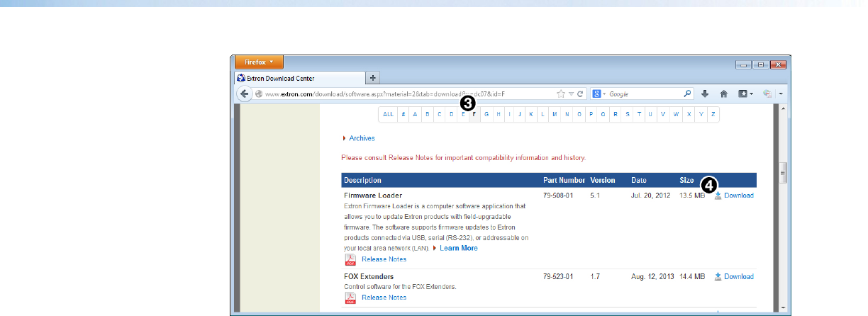Click the scrollbar down arrow
The width and height of the screenshot is (868, 316).
pyautogui.click(x=783, y=307)
